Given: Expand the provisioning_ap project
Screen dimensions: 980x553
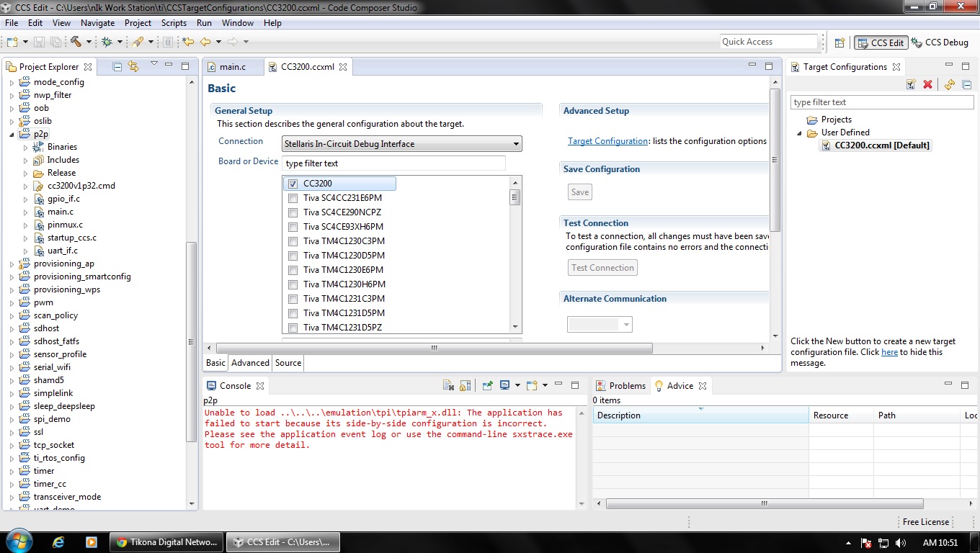Looking at the screenshot, I should click(x=12, y=264).
